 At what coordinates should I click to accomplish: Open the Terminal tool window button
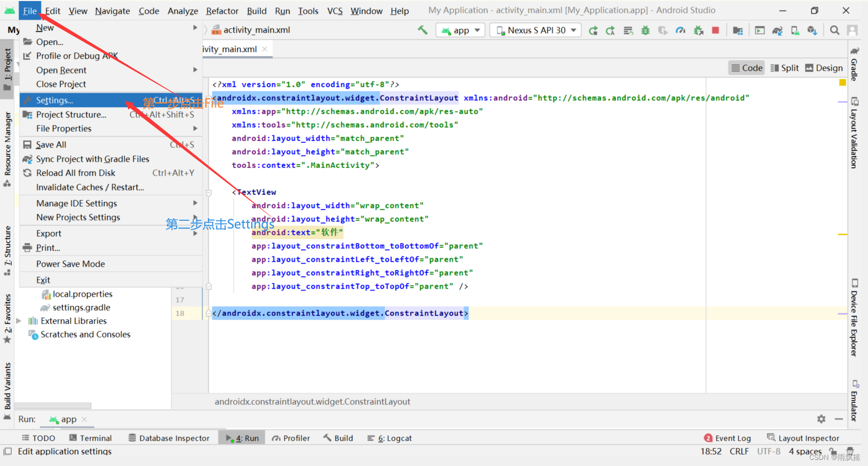click(90, 438)
